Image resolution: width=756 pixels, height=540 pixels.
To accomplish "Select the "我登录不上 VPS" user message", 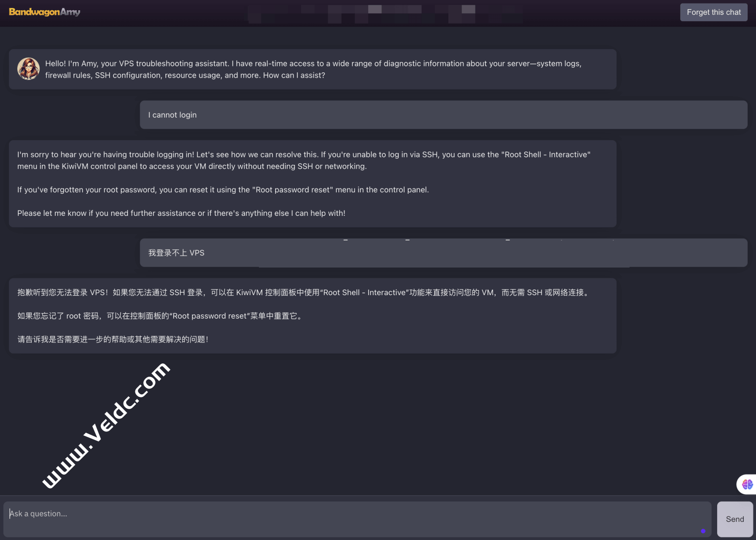I will (443, 253).
